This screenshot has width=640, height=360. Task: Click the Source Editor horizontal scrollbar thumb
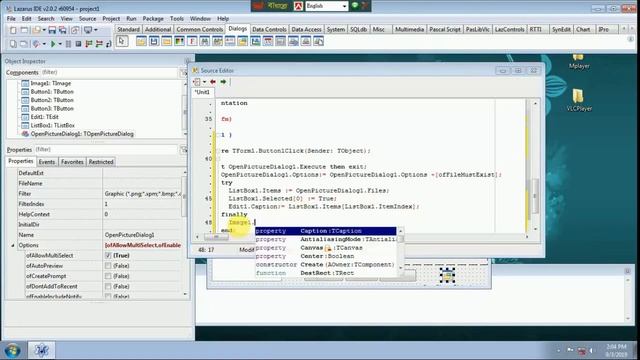click(216, 237)
